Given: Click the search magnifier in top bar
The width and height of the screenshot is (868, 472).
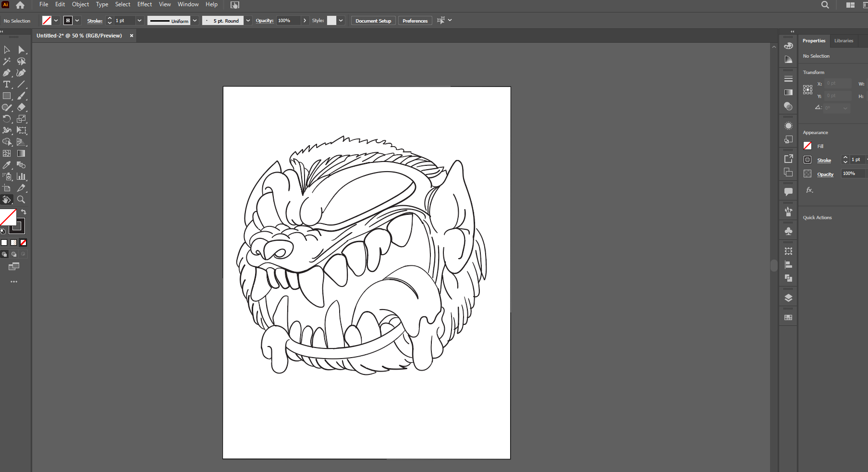Looking at the screenshot, I should coord(825,5).
